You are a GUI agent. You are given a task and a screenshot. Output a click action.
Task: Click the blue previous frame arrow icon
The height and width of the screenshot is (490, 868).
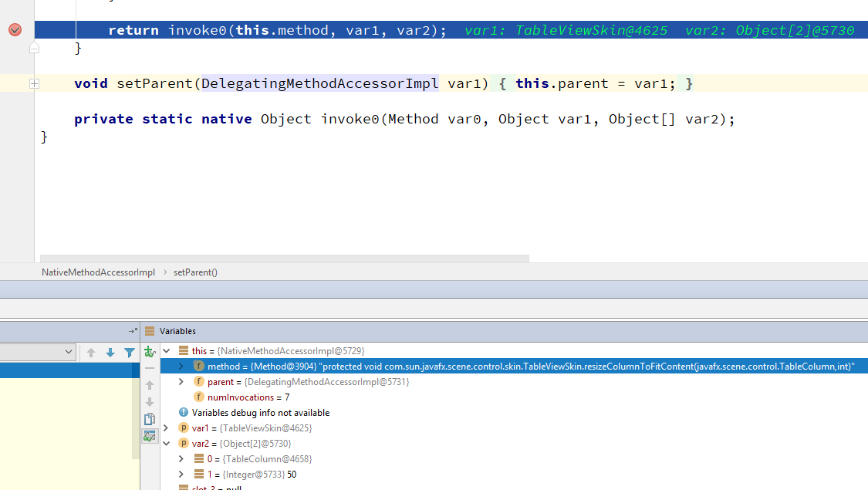tap(91, 353)
